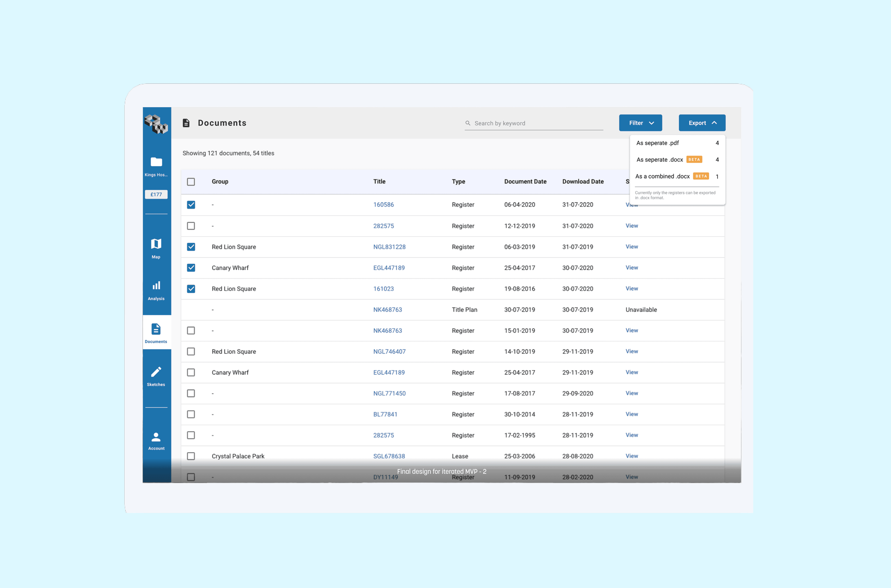Open the Kings Hos... project folder icon
This screenshot has height=588, width=891.
tap(156, 162)
